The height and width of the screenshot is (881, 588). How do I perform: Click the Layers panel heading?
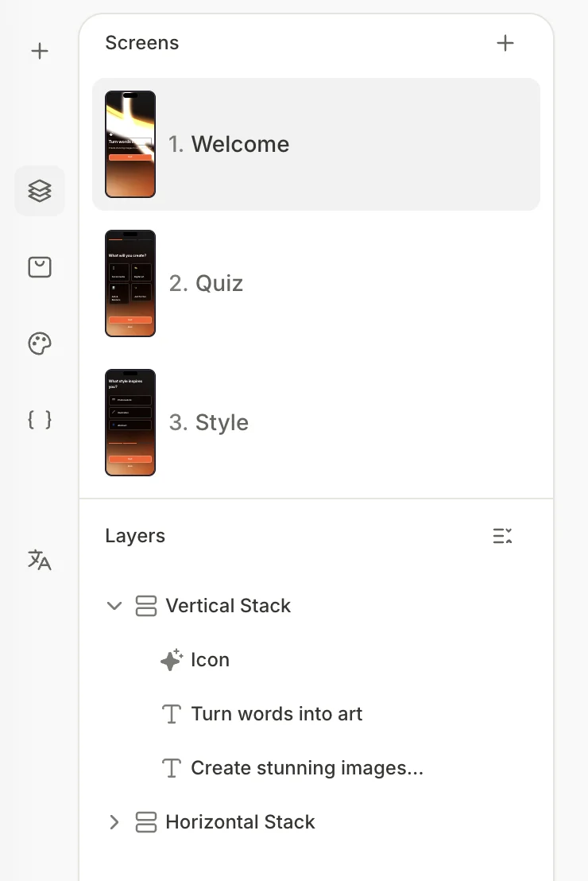coord(135,536)
